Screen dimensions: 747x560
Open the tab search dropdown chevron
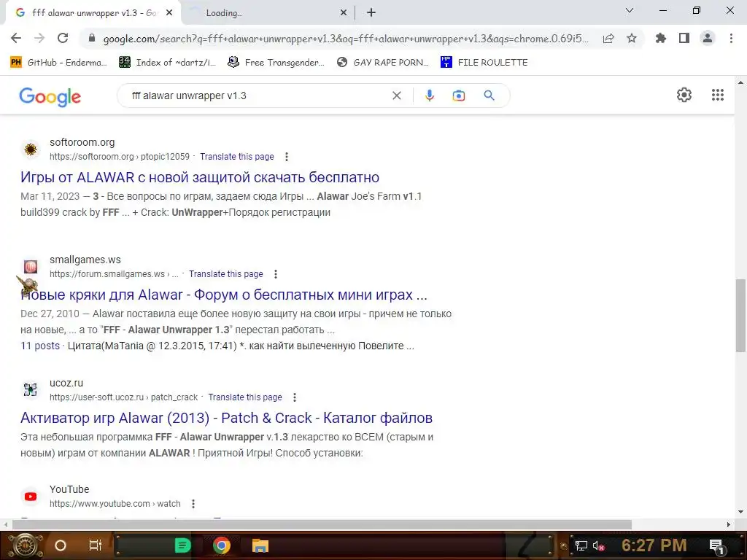click(630, 10)
